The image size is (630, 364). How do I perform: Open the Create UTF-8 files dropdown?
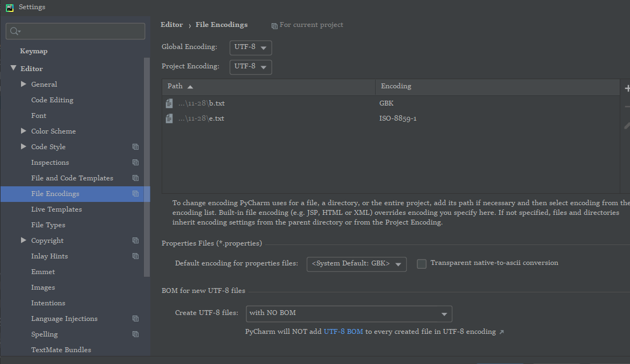coord(444,313)
